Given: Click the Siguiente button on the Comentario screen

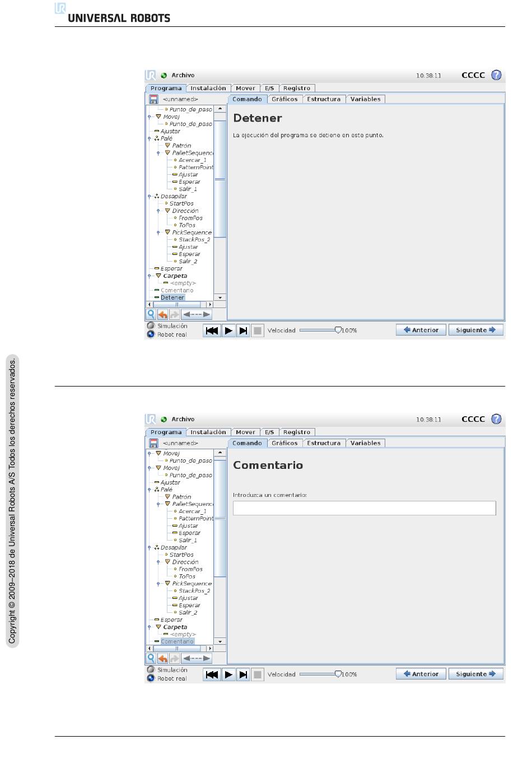Looking at the screenshot, I should 475,674.
